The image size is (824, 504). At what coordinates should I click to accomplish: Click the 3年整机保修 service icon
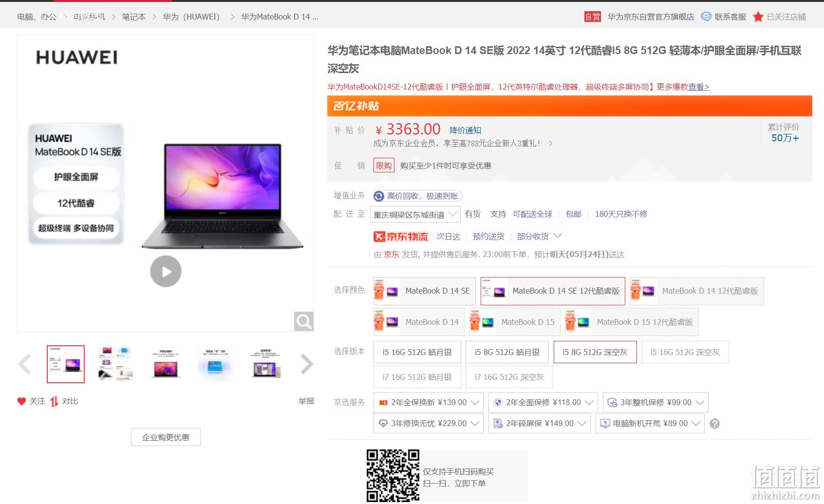click(612, 403)
